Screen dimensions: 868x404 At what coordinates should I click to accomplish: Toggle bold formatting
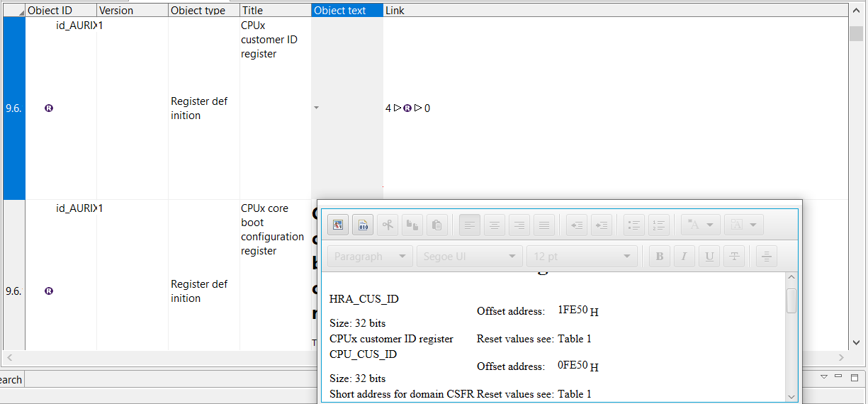660,257
